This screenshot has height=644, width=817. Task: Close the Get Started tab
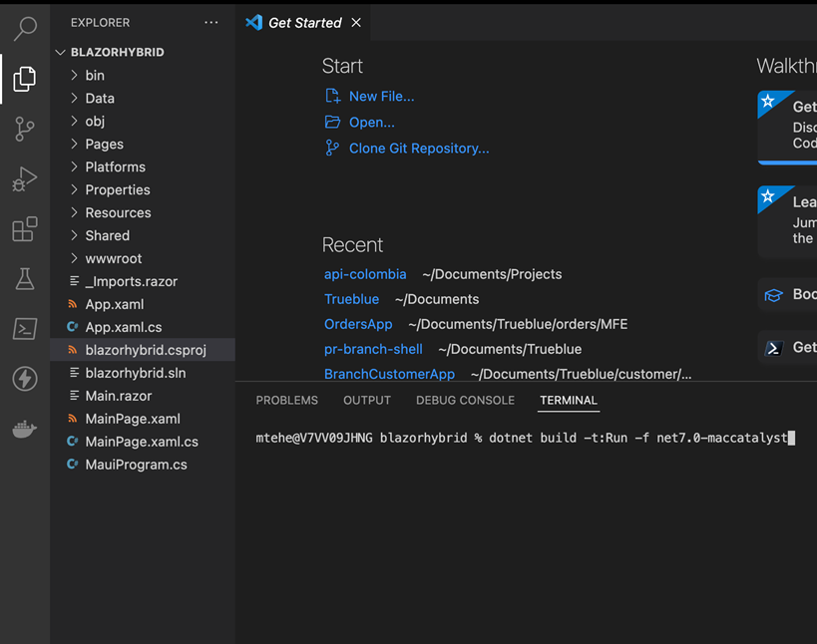356,22
